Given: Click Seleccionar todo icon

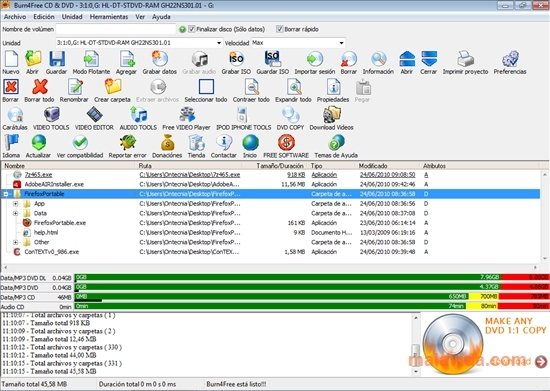Looking at the screenshot, I should [206, 87].
